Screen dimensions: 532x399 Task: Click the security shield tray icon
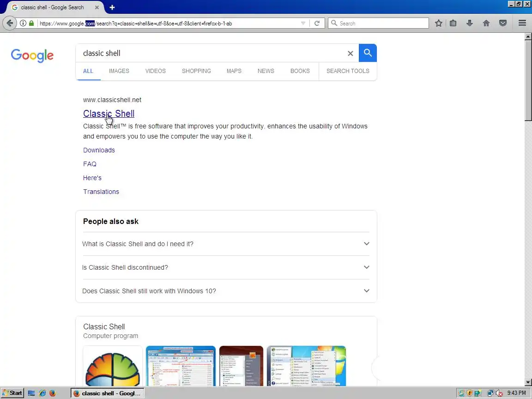click(x=470, y=393)
